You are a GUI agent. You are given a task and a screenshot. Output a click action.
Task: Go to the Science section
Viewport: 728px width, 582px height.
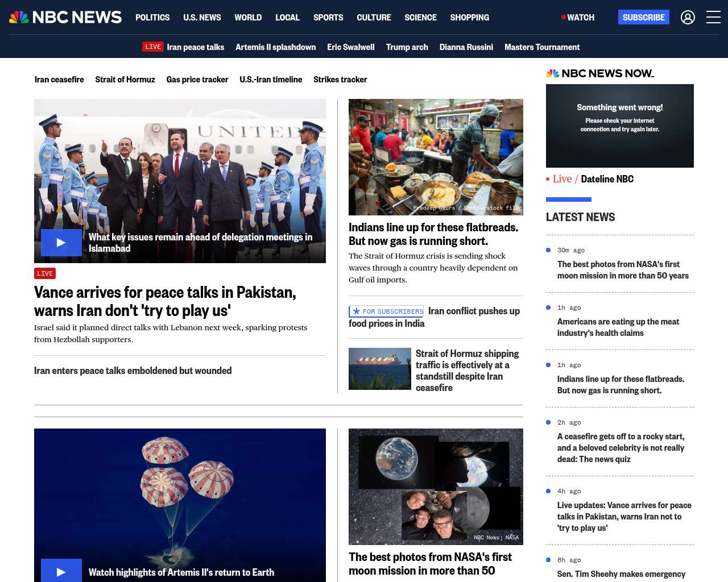[420, 18]
